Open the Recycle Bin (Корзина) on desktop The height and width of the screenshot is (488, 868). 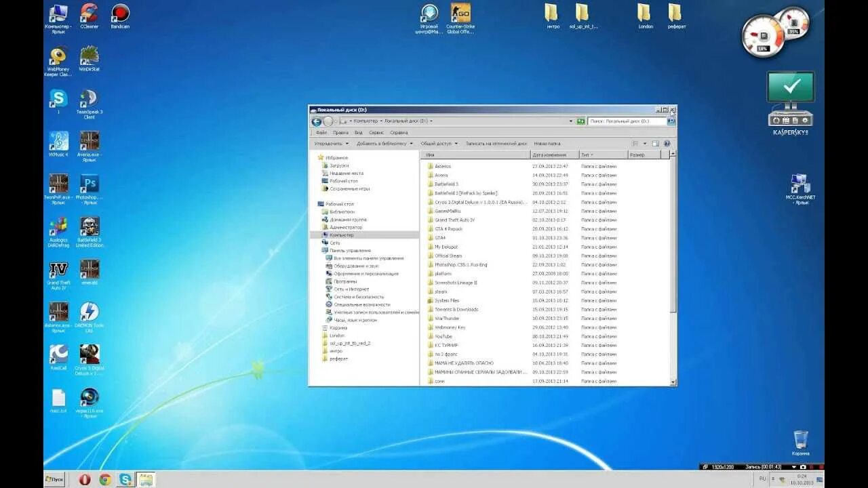[x=800, y=443]
